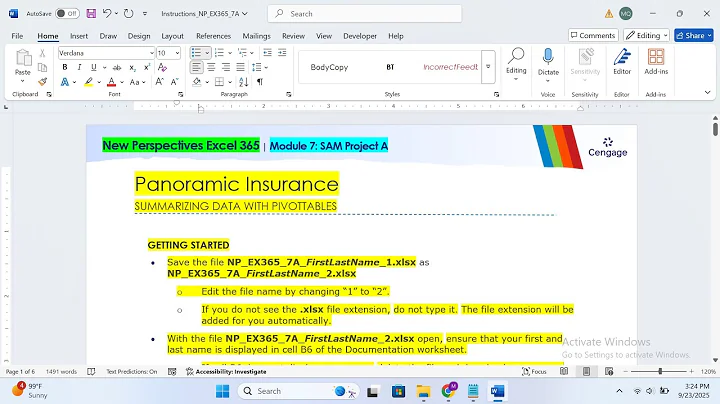Click the Undo arrow icon

(107, 13)
